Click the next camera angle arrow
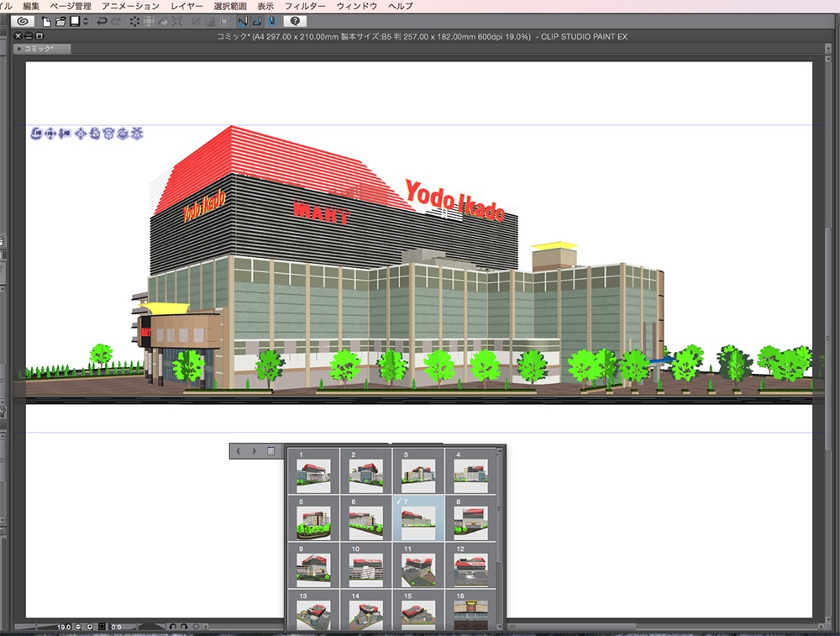Image resolution: width=840 pixels, height=636 pixels. pos(254,451)
